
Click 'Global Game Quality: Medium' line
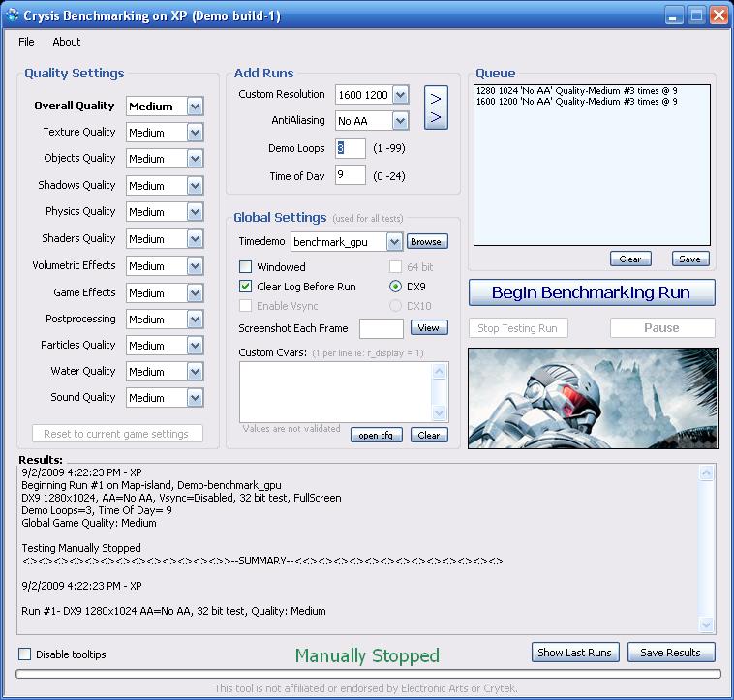click(x=89, y=523)
